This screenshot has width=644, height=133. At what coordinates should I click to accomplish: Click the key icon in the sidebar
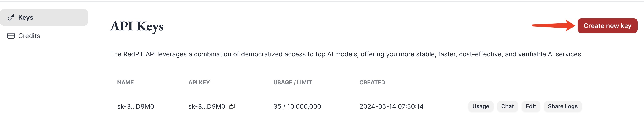11,17
